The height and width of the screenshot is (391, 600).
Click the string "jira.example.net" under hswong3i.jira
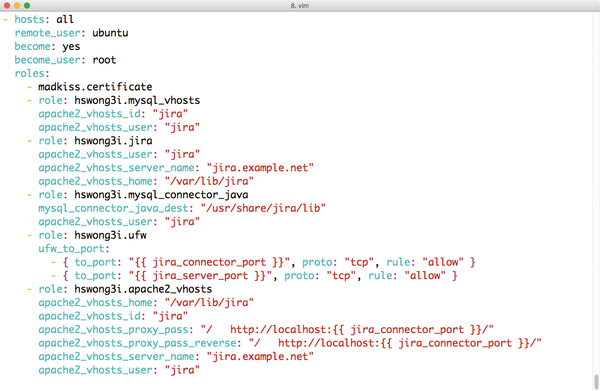point(260,168)
